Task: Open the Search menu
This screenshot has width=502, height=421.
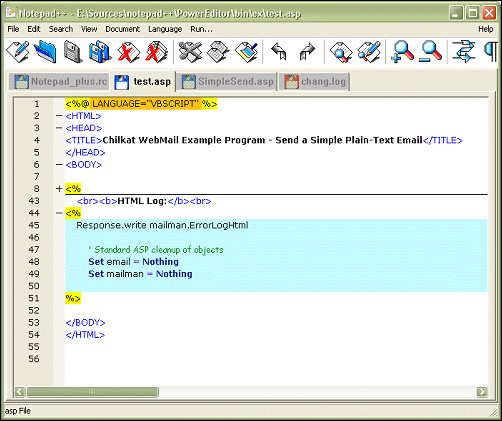Action: (x=61, y=29)
